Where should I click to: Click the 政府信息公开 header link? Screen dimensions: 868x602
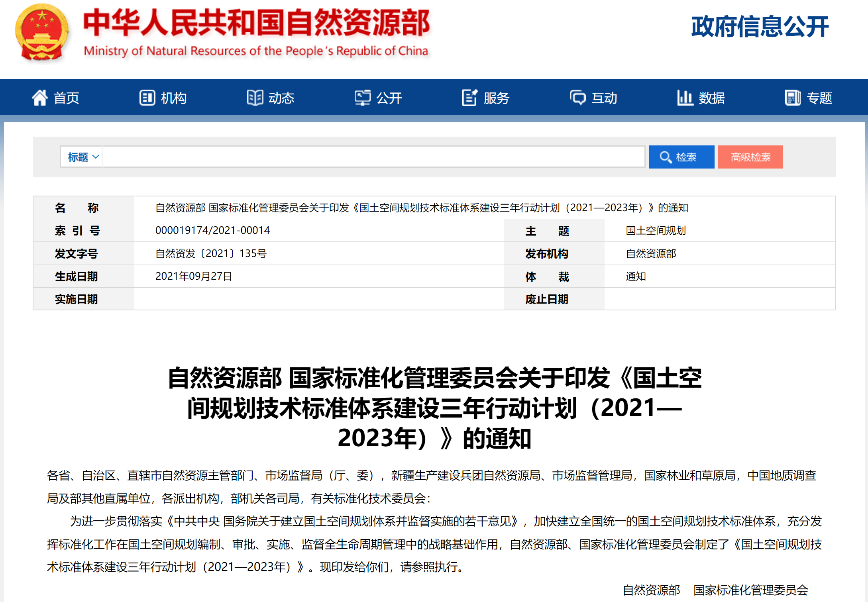(x=760, y=27)
